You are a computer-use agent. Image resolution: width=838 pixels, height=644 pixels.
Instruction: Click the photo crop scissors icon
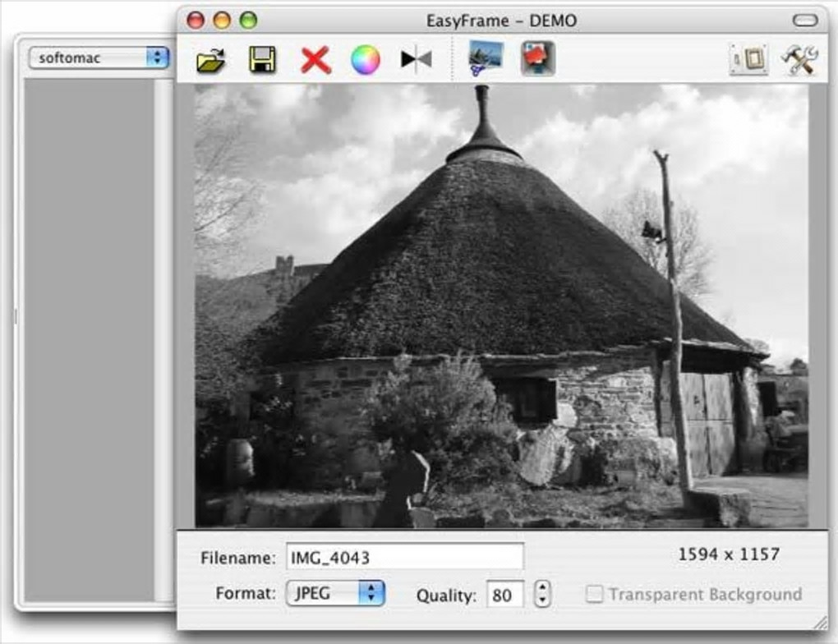click(486, 58)
